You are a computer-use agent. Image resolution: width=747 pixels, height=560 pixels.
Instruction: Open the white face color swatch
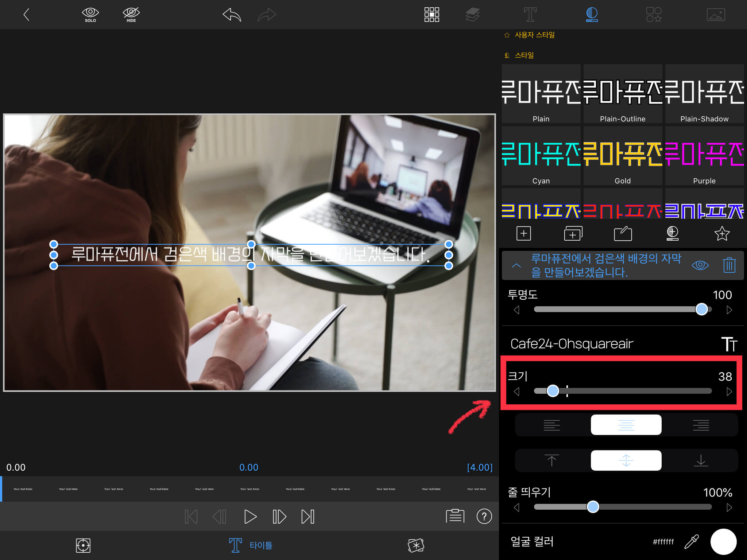pos(723,541)
